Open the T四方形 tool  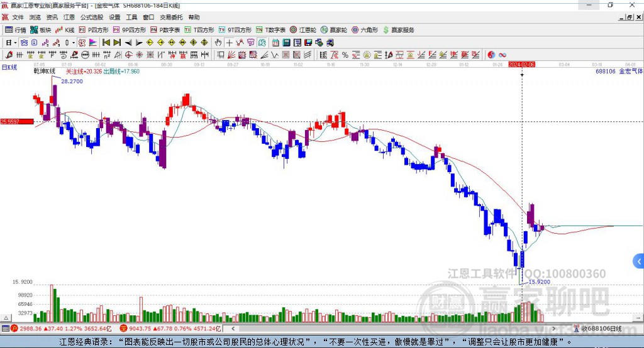(x=199, y=30)
